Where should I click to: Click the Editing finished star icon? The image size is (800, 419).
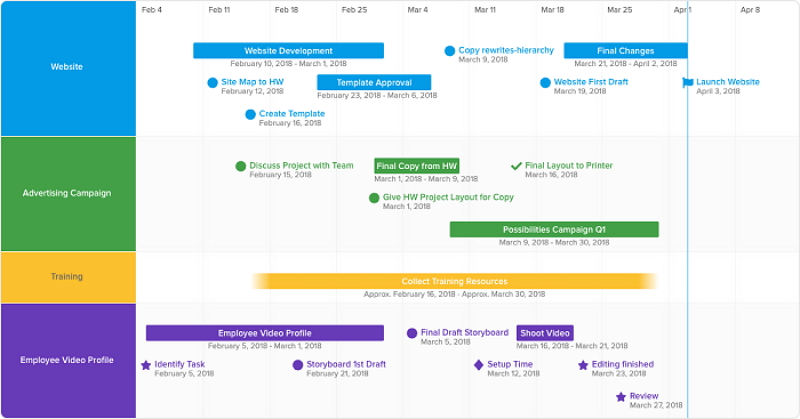click(583, 365)
